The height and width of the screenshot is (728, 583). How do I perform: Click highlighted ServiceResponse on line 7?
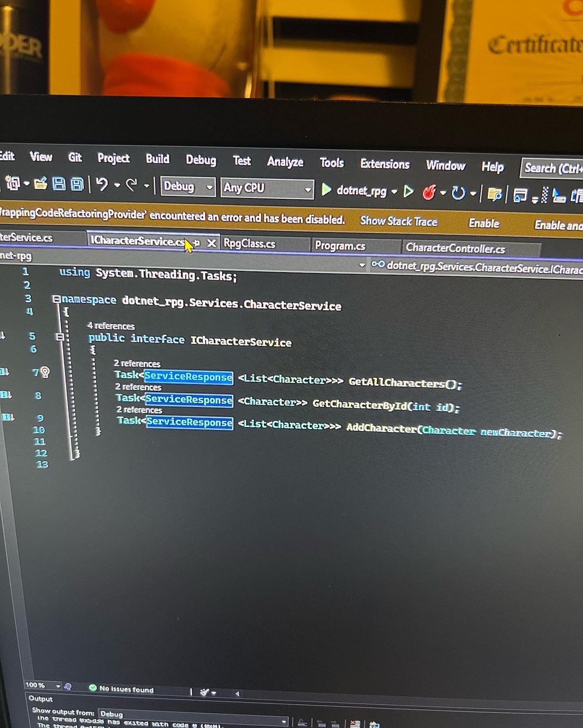coord(188,377)
